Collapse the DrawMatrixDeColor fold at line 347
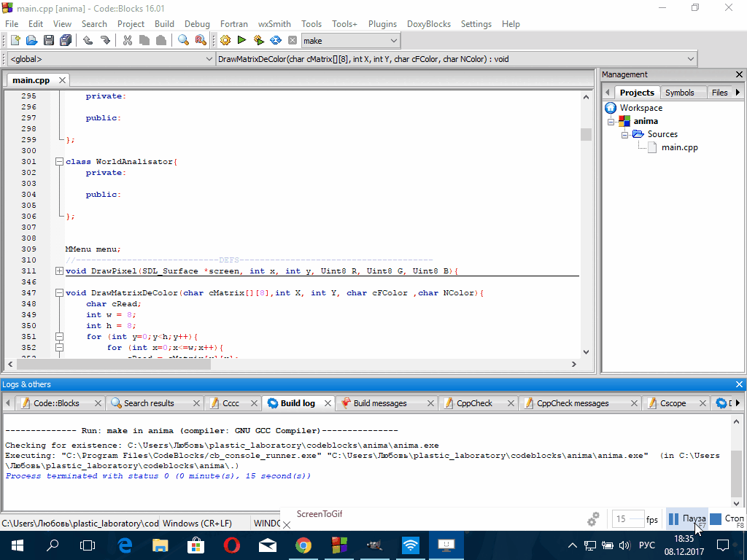The image size is (747, 560). coord(59,293)
